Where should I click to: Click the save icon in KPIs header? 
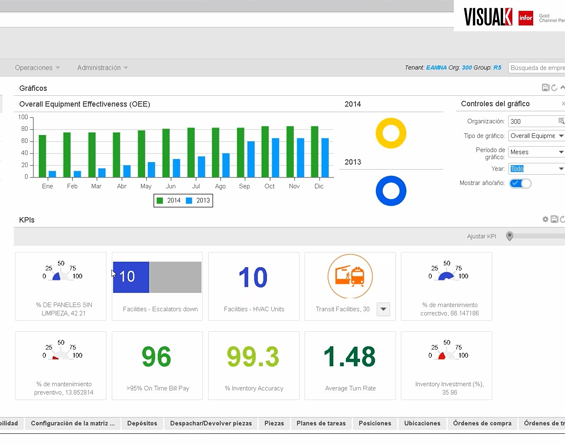554,219
